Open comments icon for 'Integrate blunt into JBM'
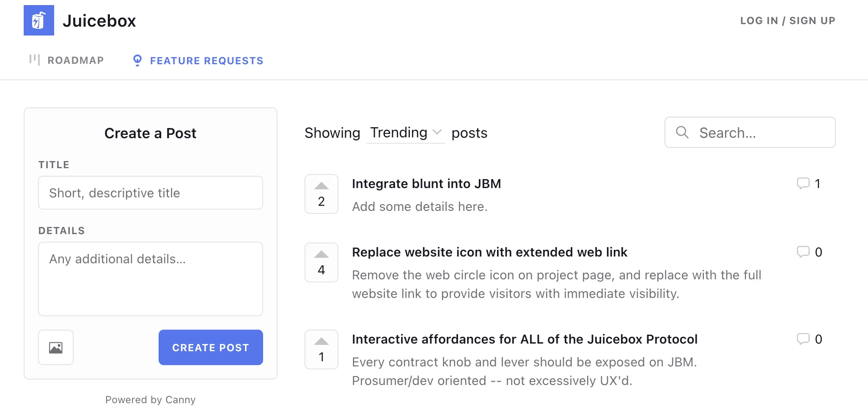This screenshot has width=868, height=415. [x=803, y=183]
